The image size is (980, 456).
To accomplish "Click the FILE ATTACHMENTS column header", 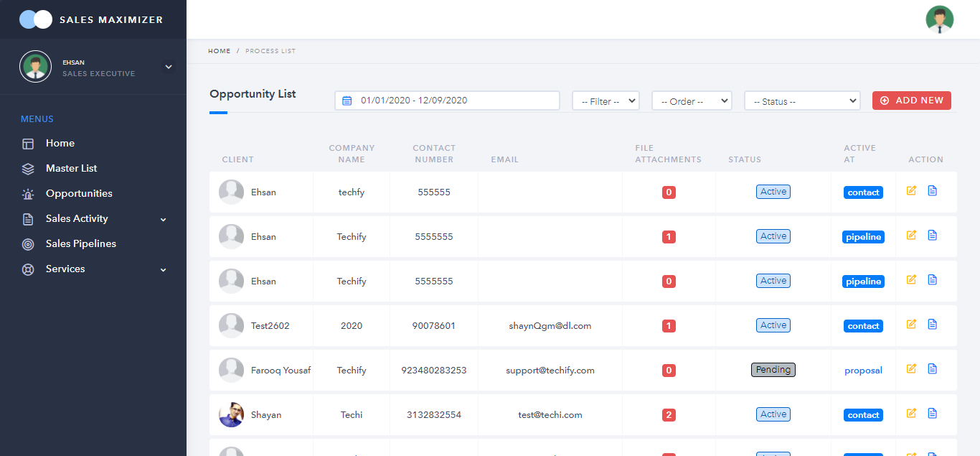I will point(668,154).
